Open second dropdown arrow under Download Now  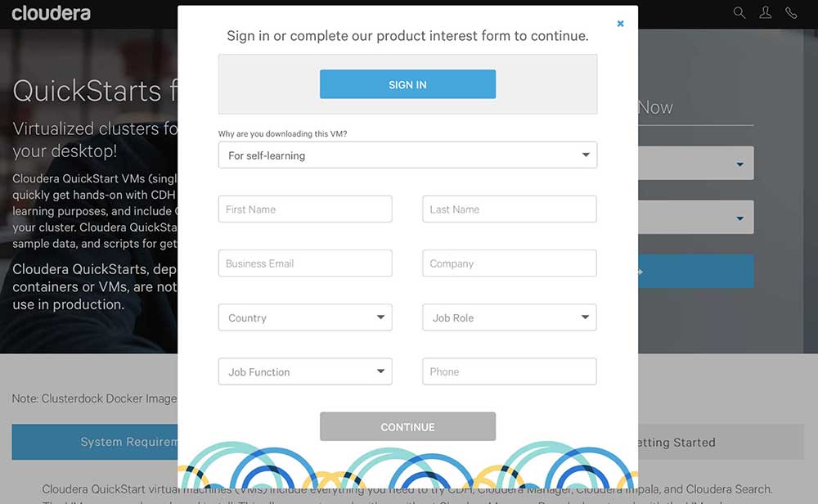[739, 218]
